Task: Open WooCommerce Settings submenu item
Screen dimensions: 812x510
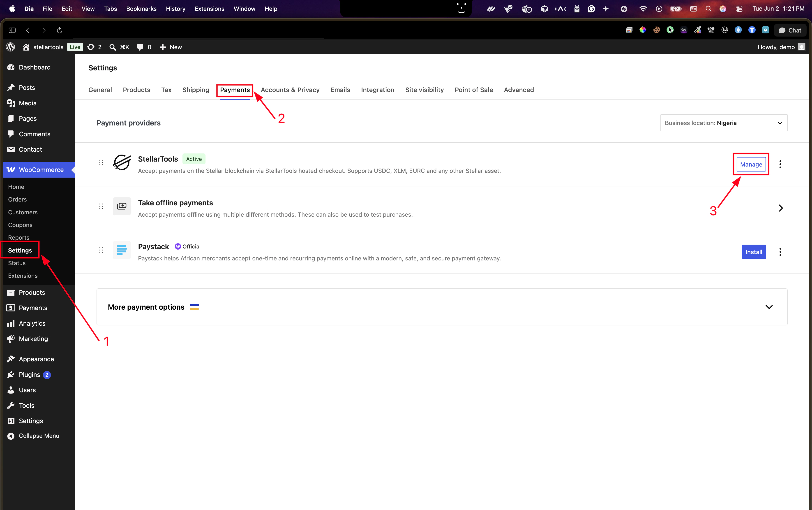Action: (x=20, y=250)
